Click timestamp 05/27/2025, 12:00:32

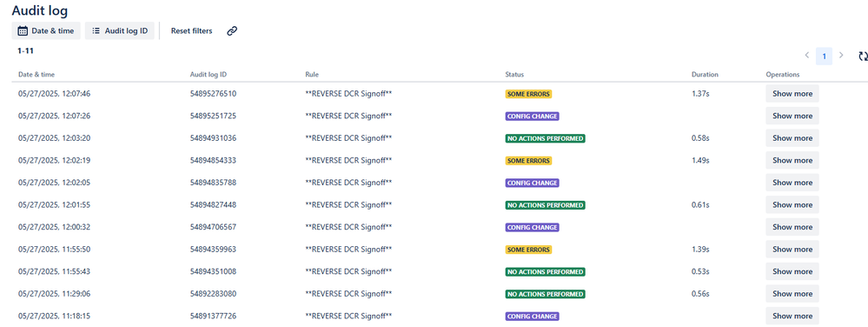[54, 227]
